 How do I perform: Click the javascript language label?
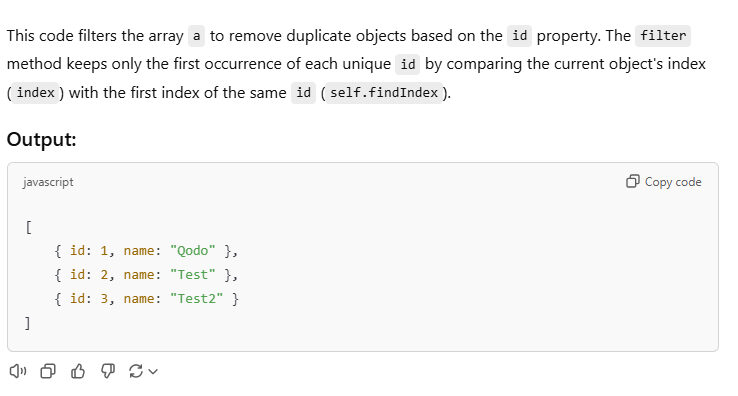click(48, 182)
